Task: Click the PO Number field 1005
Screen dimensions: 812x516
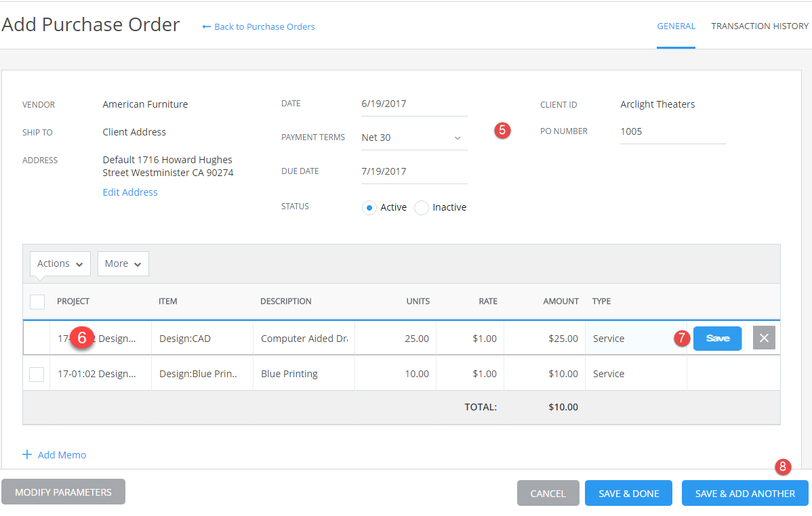Action: (x=672, y=132)
